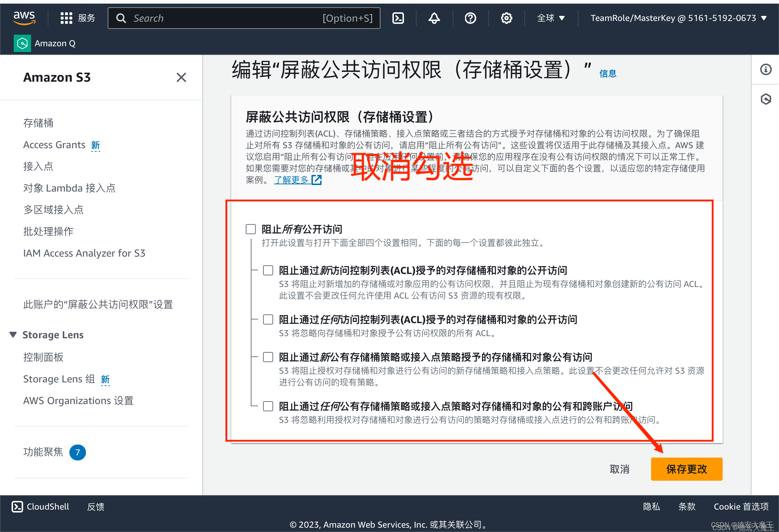Open 多区域接入点 in the sidebar
This screenshot has height=532, width=779.
point(53,210)
